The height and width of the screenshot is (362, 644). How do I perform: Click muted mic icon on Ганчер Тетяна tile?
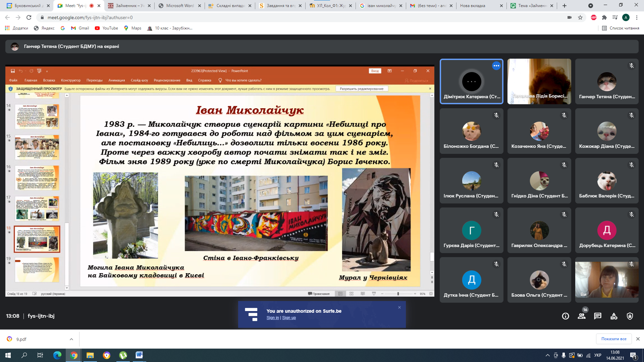(632, 66)
